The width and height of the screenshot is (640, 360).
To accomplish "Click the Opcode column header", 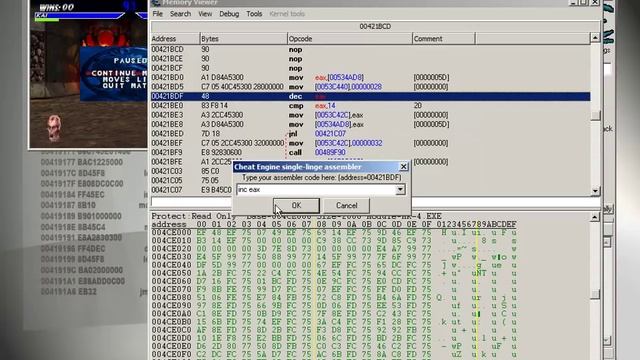I will click(350, 39).
